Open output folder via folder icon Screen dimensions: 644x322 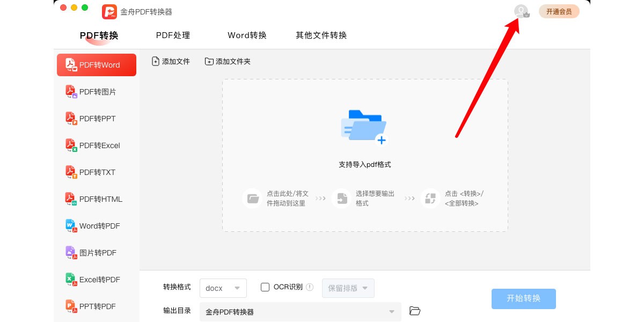414,311
